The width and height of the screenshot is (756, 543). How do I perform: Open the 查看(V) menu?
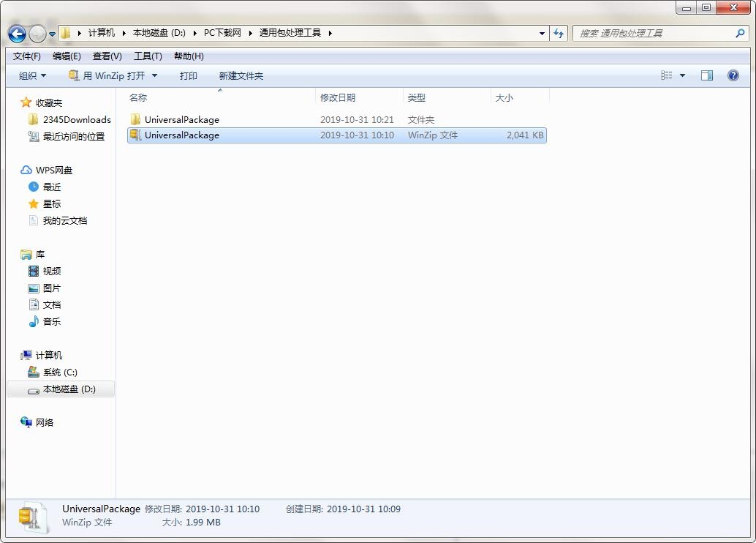(107, 56)
